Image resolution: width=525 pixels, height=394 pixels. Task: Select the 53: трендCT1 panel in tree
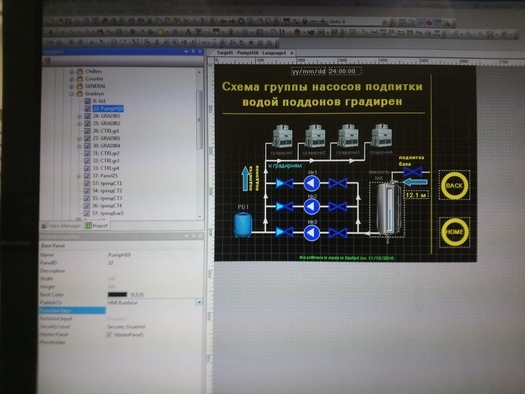pos(107,183)
